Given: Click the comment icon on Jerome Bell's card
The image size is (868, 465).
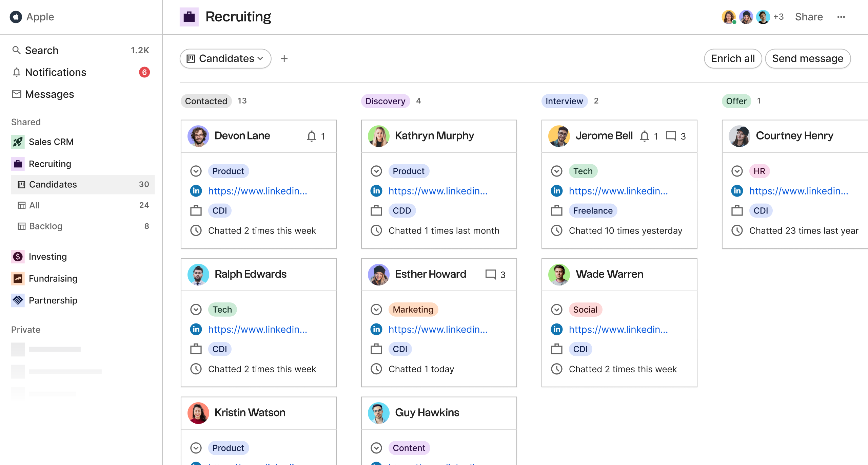Looking at the screenshot, I should click(x=671, y=136).
